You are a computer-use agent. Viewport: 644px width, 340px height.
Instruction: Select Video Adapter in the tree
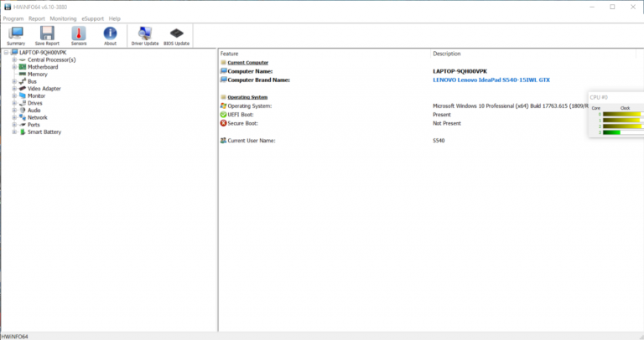pos(44,89)
